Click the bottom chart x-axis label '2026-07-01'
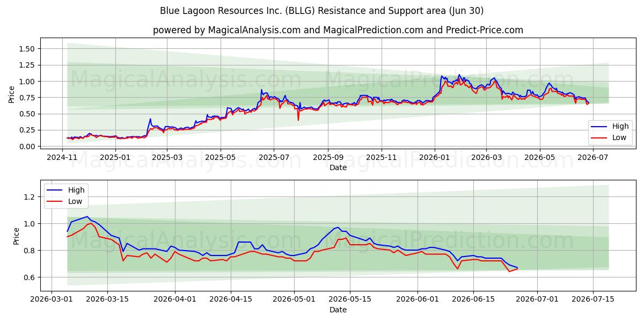Screen dimensions: 644x322 click(538, 300)
